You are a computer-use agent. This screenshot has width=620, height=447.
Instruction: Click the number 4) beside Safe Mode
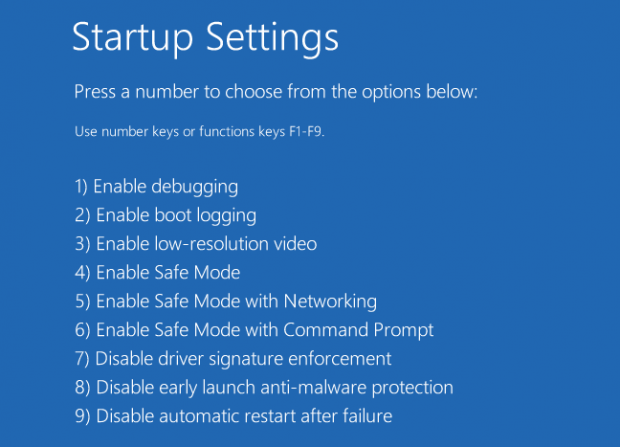pyautogui.click(x=83, y=273)
